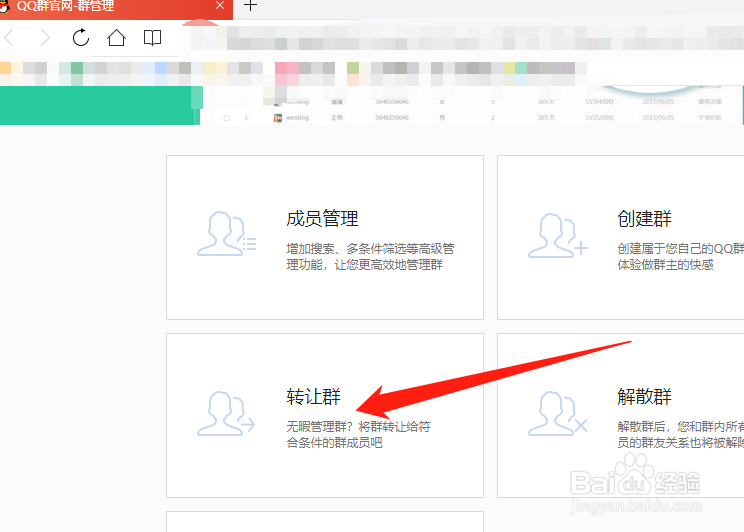The width and height of the screenshot is (744, 532).
Task: Reload the page with the refresh icon
Action: point(81,37)
